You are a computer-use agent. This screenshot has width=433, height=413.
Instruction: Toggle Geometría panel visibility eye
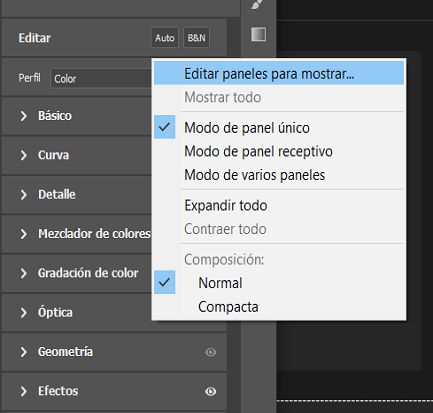[x=210, y=352]
